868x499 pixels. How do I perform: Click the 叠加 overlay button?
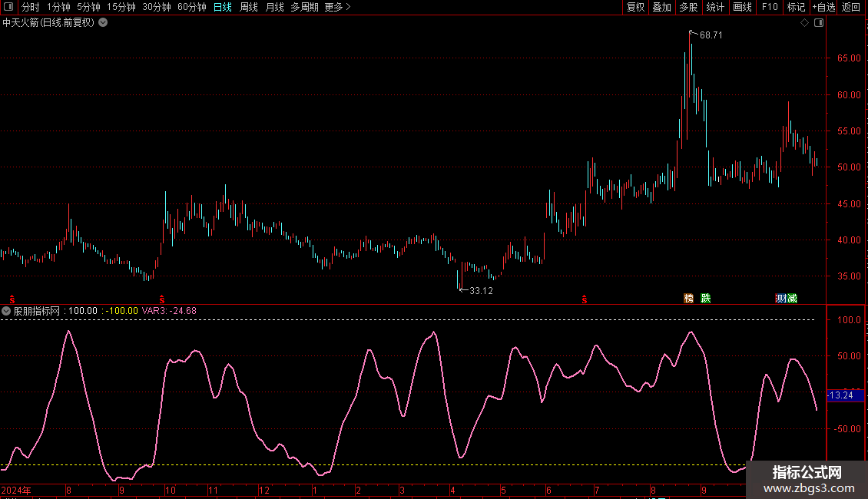click(661, 7)
